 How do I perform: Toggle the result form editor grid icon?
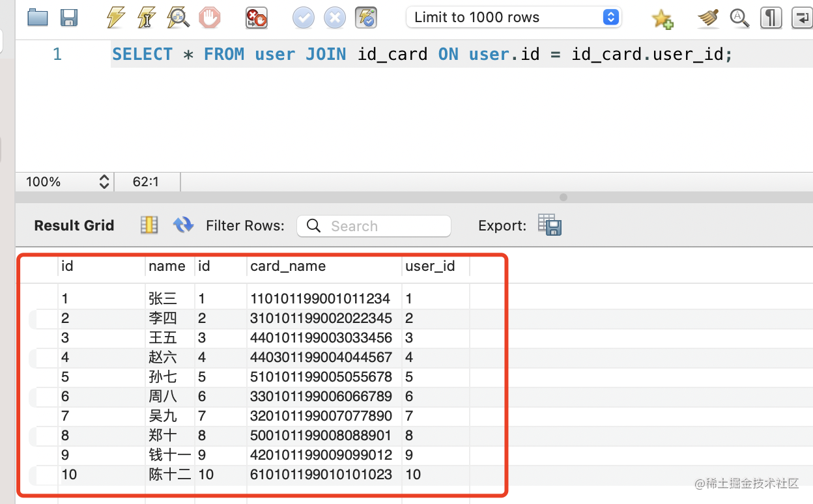pyautogui.click(x=149, y=225)
